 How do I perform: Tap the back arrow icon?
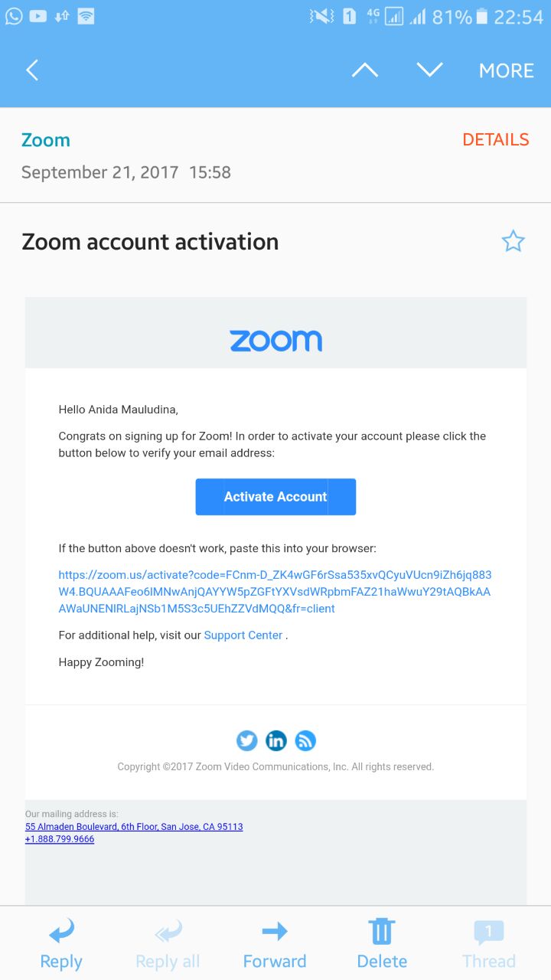point(32,70)
